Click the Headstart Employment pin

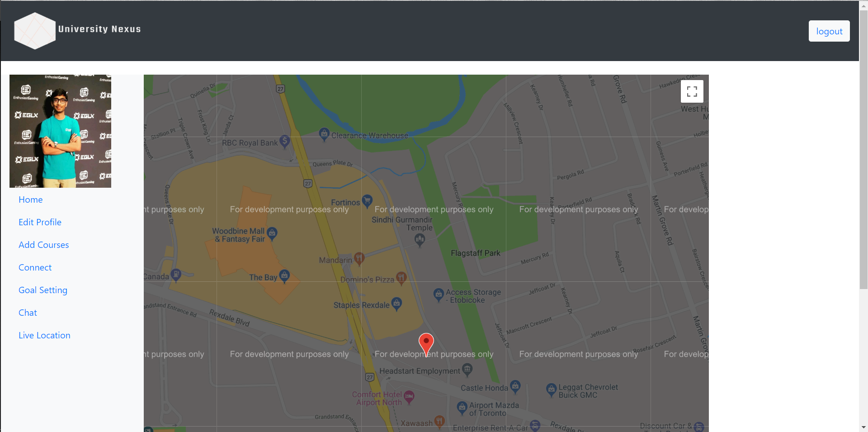467,370
